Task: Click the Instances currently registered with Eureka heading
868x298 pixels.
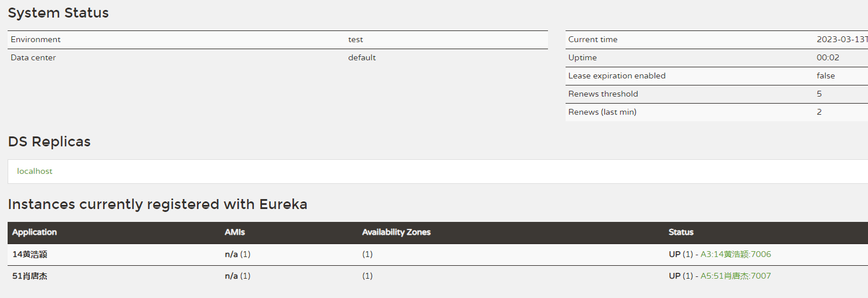Action: click(158, 204)
